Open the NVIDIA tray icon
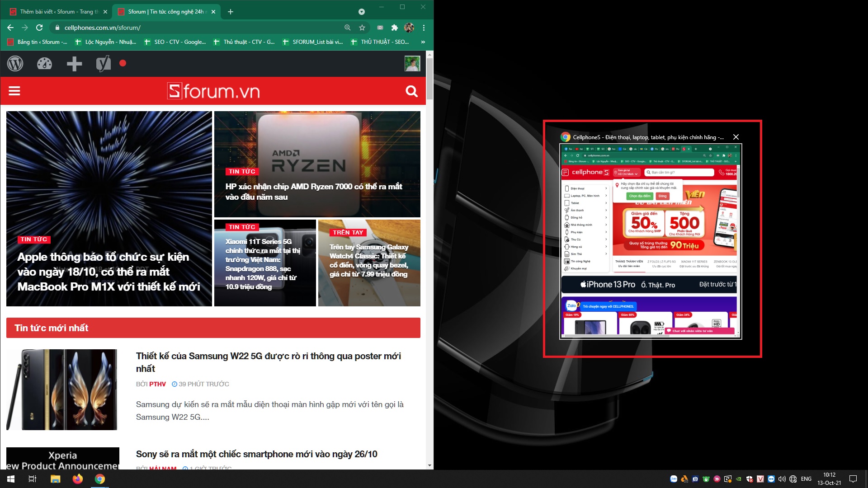Screen dimensions: 868x488 [739, 479]
